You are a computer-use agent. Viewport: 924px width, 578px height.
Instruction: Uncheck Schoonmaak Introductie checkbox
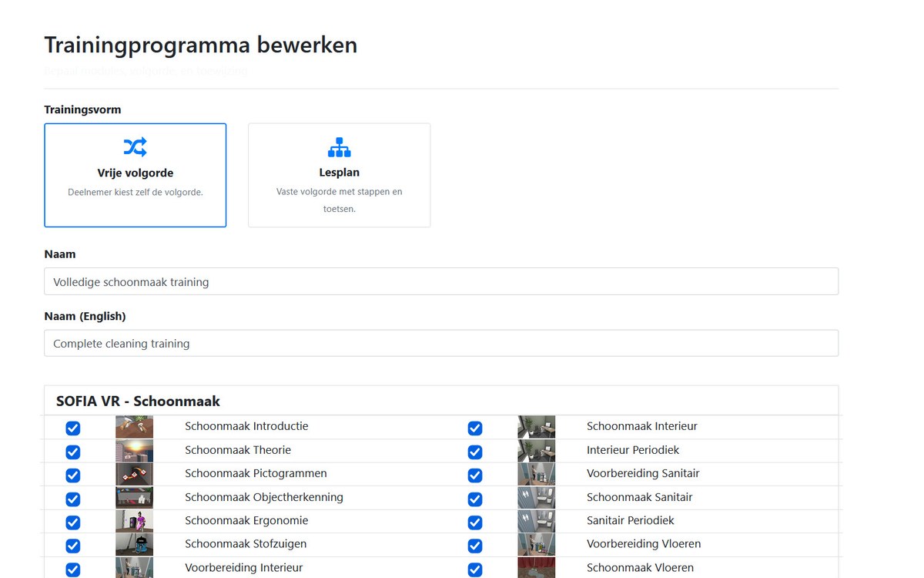(x=72, y=428)
